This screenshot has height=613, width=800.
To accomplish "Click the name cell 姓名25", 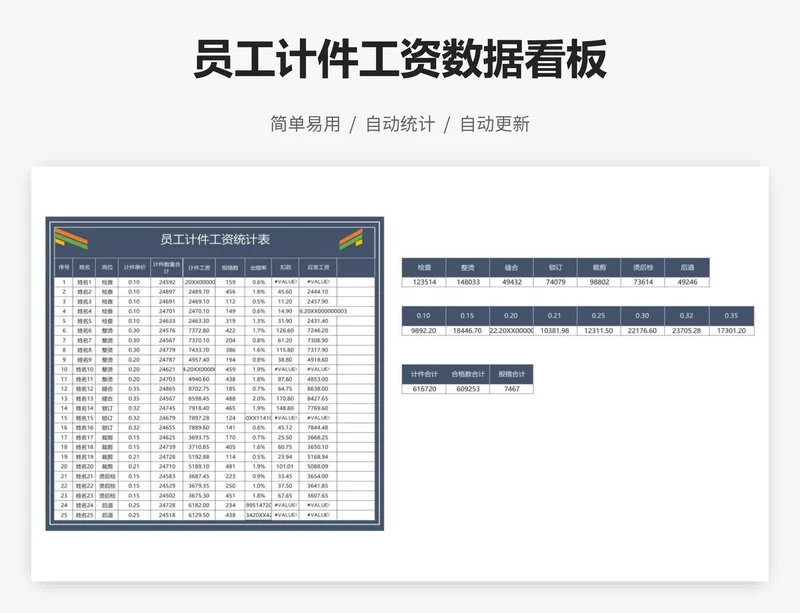I will click(84, 515).
